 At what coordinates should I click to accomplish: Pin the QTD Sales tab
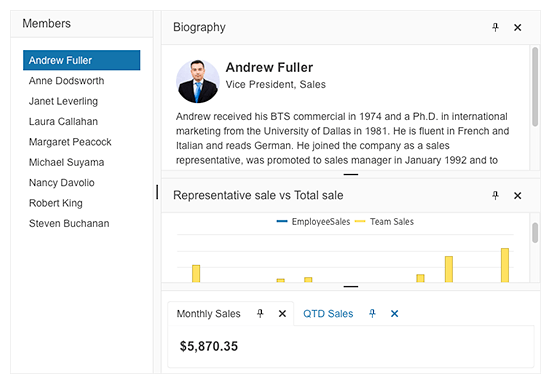click(x=372, y=313)
